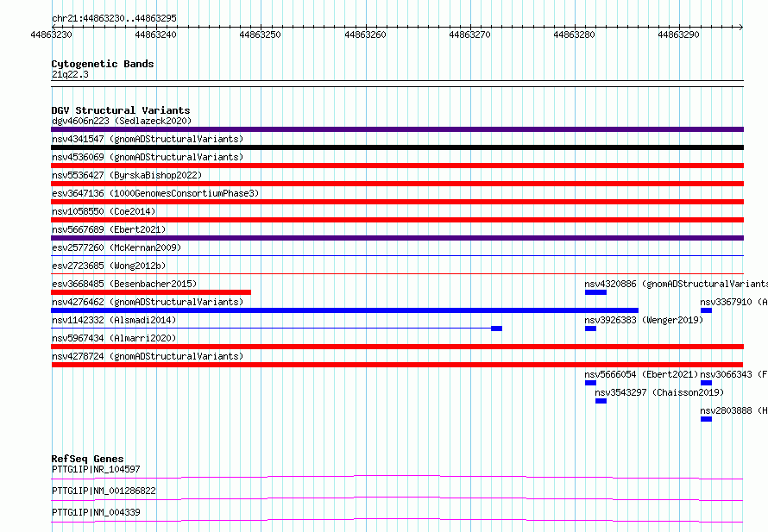
Task: Click the 21q22.3 cytogenetic band label
Action: pyautogui.click(x=70, y=74)
